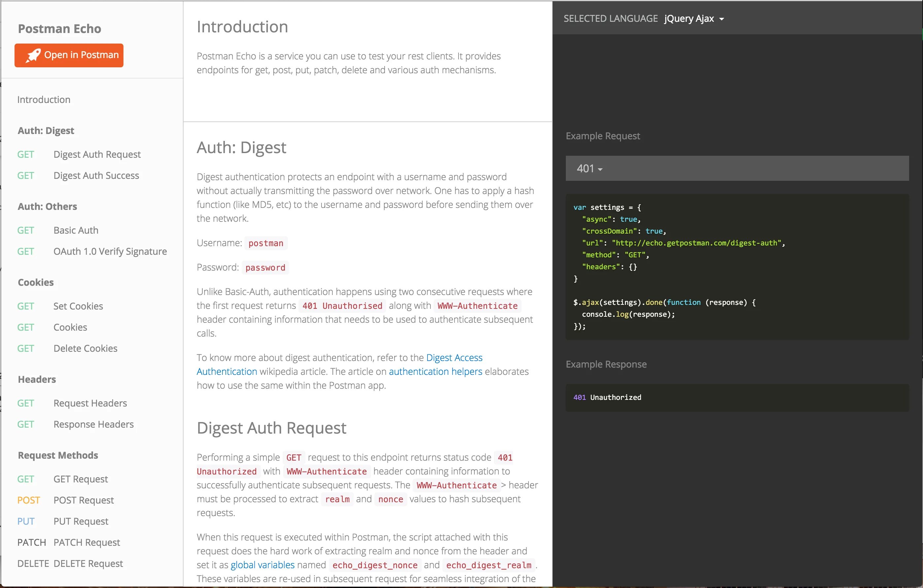Follow the Digest Access Authentication link
Screen dimensions: 923x588
[454, 357]
